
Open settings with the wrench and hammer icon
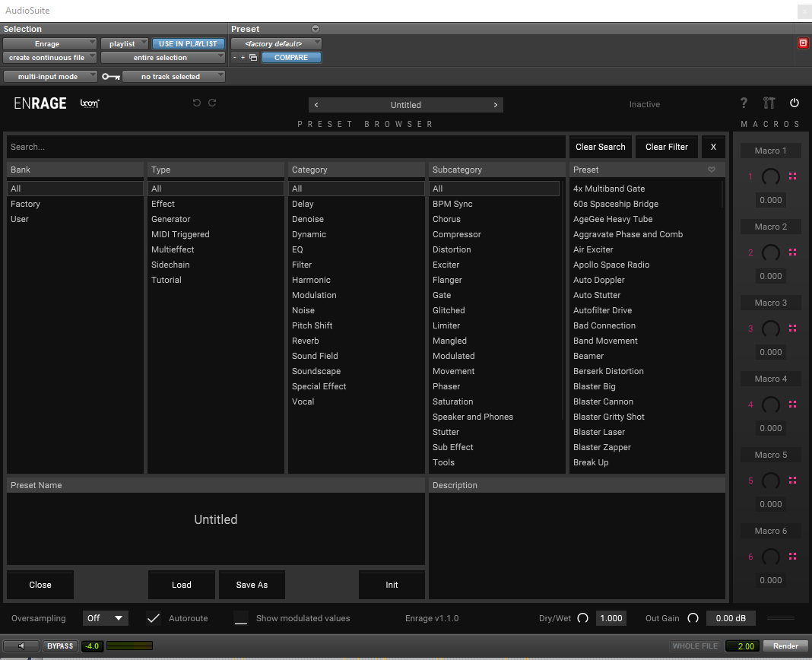[769, 103]
